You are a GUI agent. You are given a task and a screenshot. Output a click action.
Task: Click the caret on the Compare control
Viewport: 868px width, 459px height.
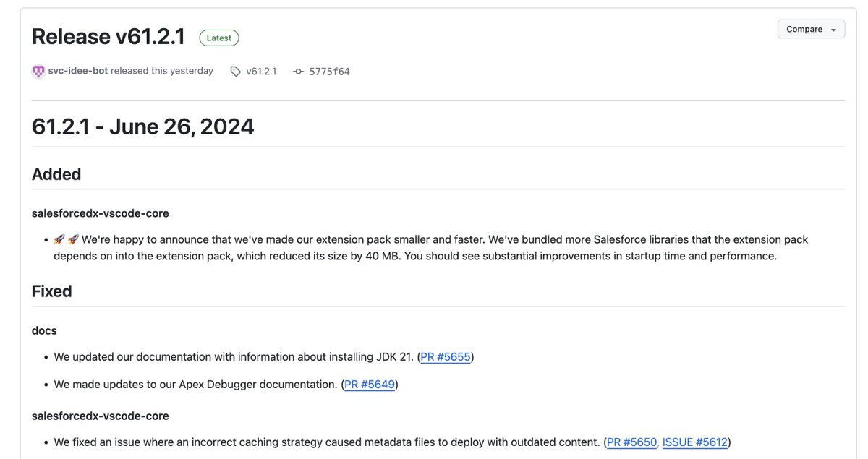tap(835, 29)
